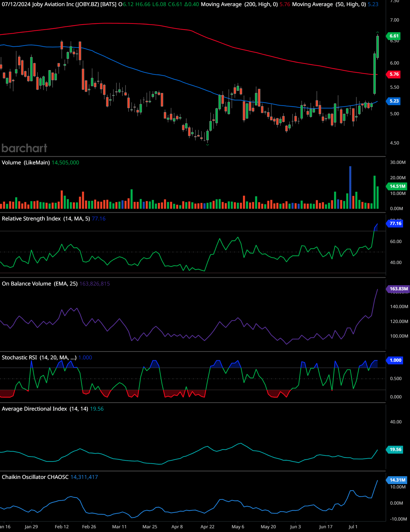
Task: Click the Chaikin Oscillator CHAOSC pane title
Action: pyautogui.click(x=35, y=477)
